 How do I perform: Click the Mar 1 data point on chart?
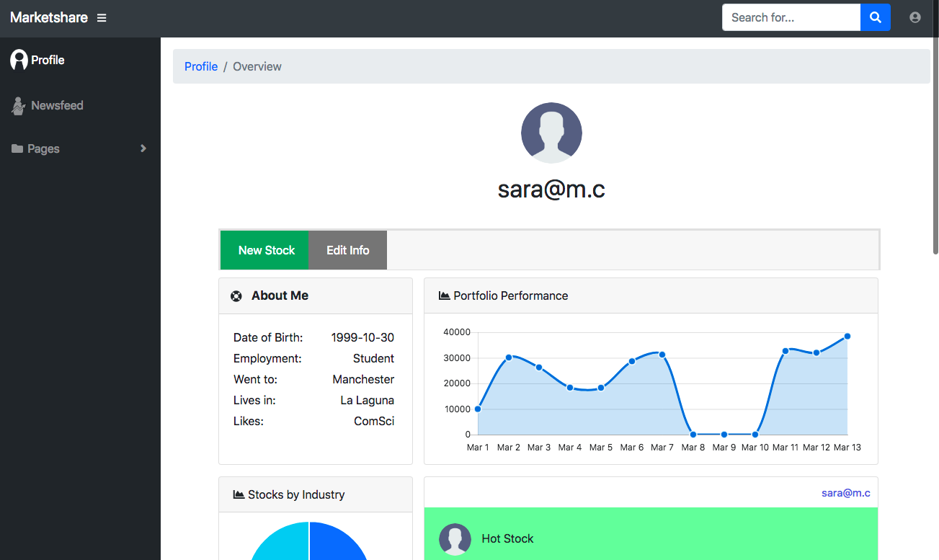(478, 409)
